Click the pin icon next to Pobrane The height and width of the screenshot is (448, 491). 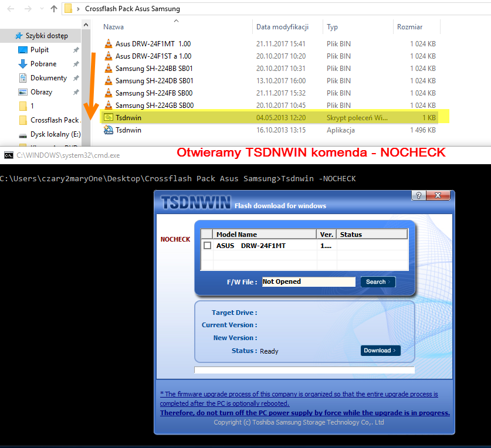point(76,64)
